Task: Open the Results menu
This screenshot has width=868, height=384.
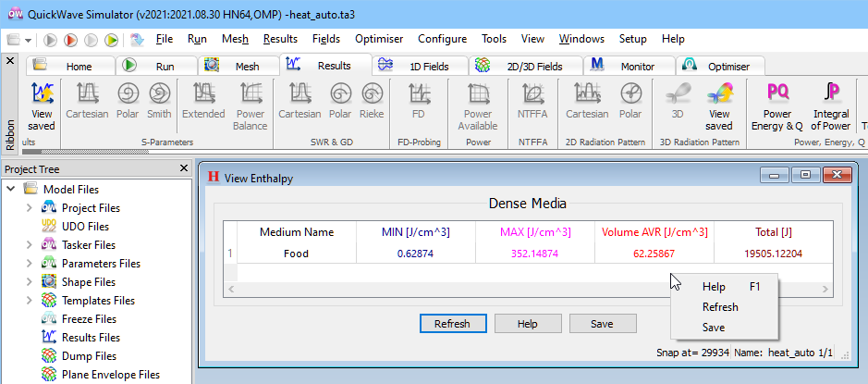Action: pyautogui.click(x=280, y=39)
